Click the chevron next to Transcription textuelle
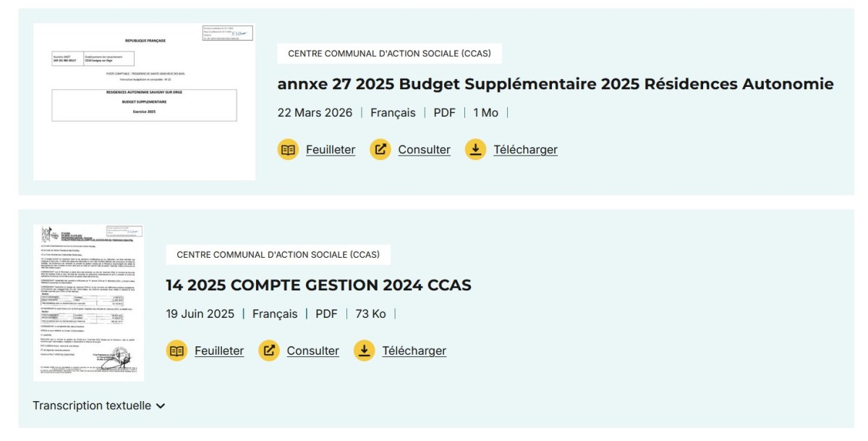Image resolution: width=868 pixels, height=441 pixels. 162,406
